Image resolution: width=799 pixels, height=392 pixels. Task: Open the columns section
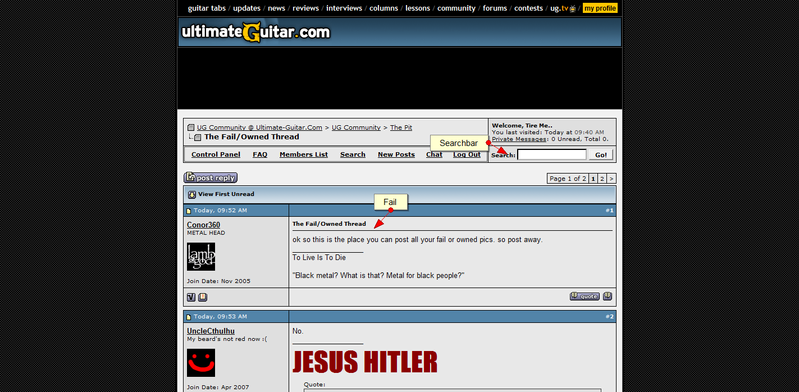384,8
